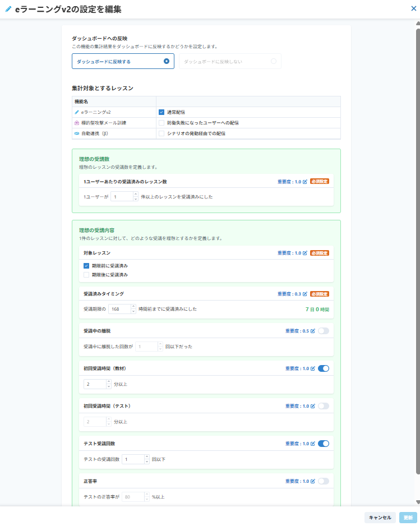
Task: Uncheck 期限前に受講済み checkbox
Action: [x=86, y=266]
